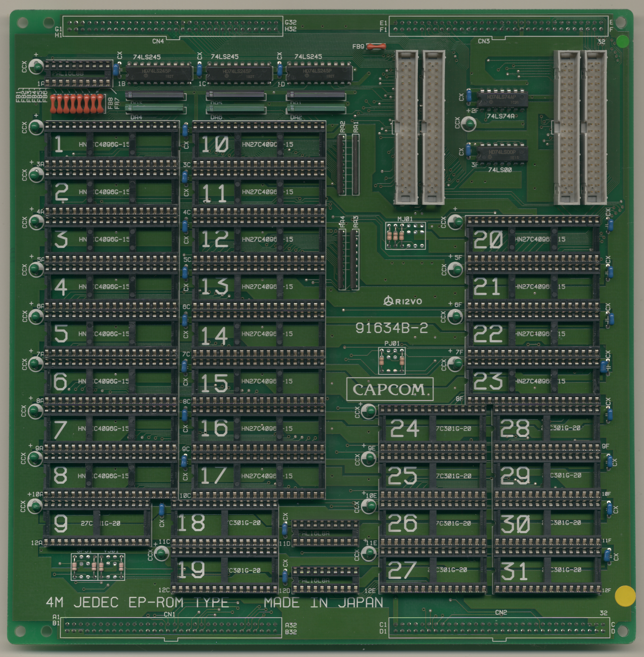Click the MJ01 jumper block
This screenshot has width=644, height=657.
tap(405, 236)
